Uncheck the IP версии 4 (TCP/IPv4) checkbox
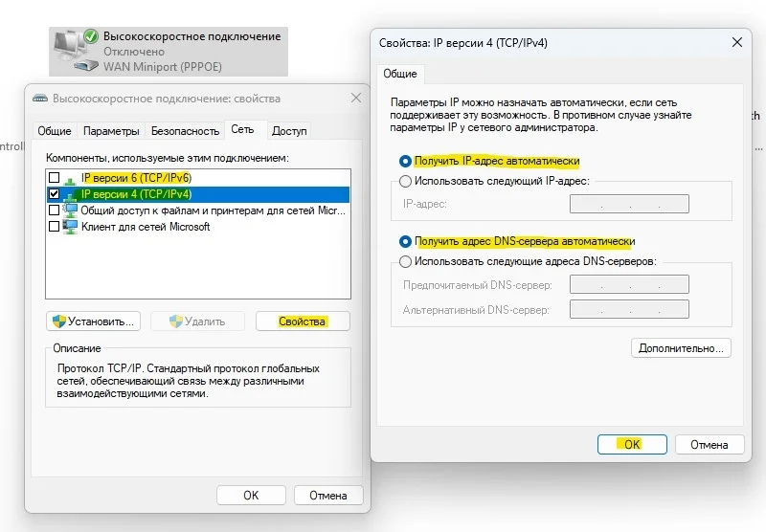 coord(54,194)
